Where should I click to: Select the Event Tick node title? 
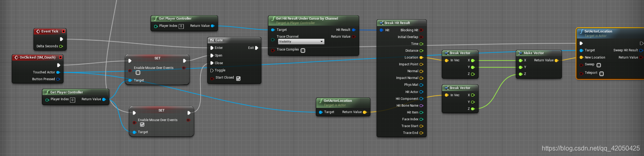50,31
